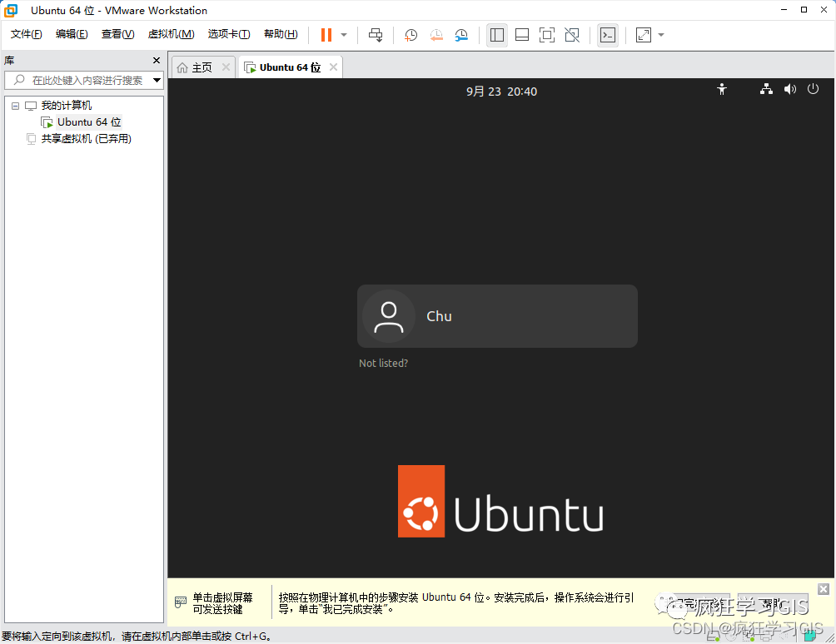Open the snapshot manager

point(461,35)
